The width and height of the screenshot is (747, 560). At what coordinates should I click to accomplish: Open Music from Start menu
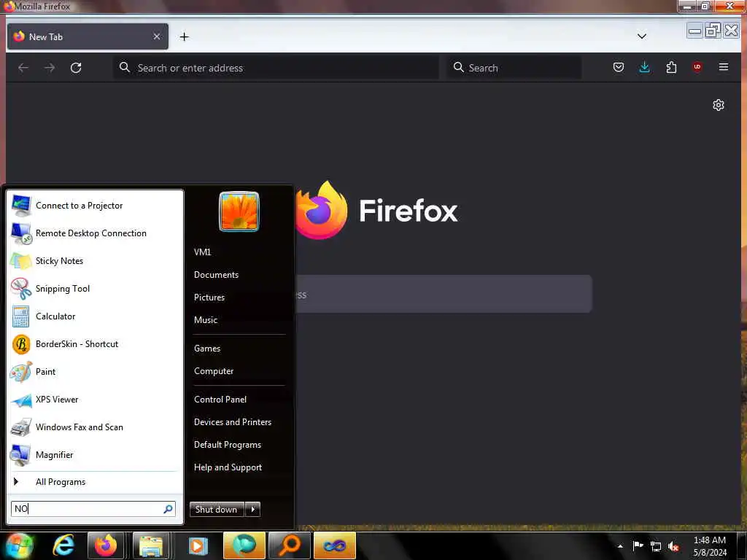point(206,320)
